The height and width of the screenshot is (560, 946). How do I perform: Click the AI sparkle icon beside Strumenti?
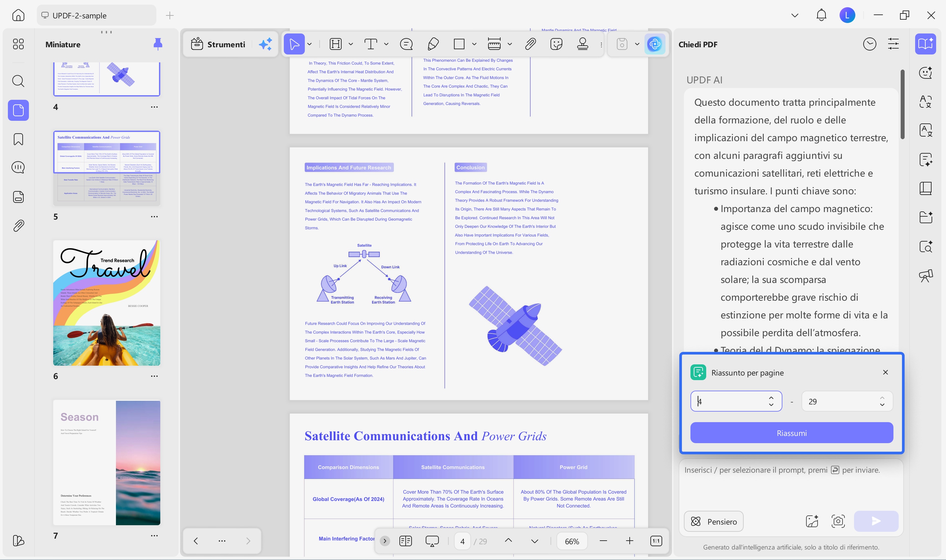[x=266, y=44]
